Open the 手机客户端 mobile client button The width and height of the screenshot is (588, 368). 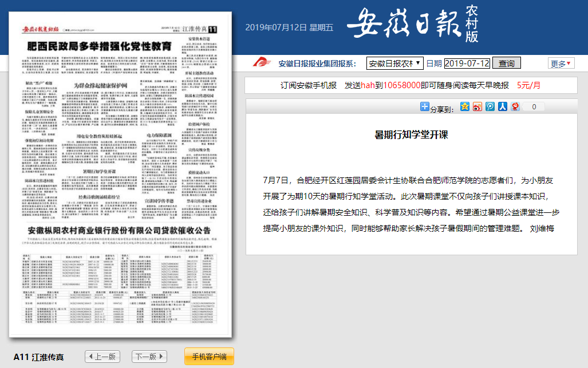pos(209,357)
